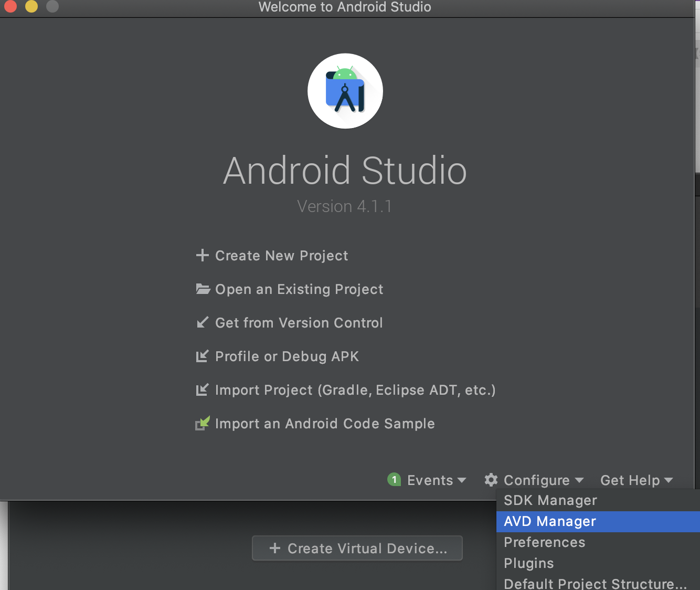This screenshot has height=590, width=700.
Task: Click the green icon beside Import an Android Code Sample
Action: click(203, 423)
